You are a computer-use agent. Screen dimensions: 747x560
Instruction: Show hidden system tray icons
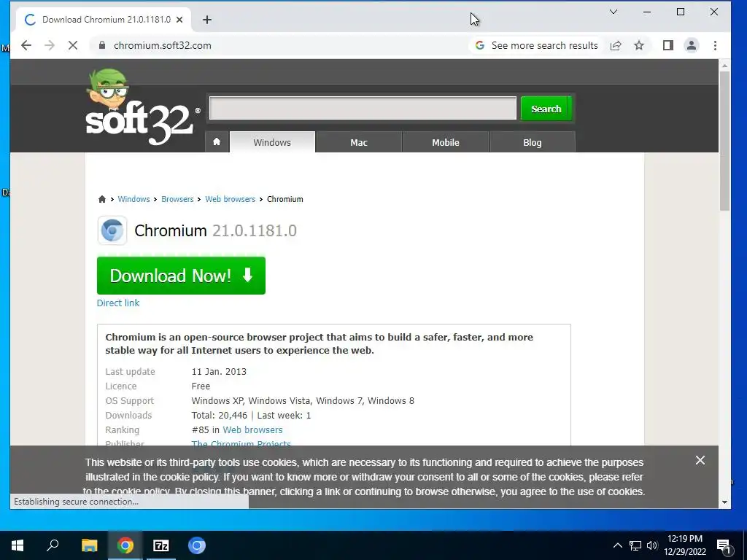pos(617,545)
